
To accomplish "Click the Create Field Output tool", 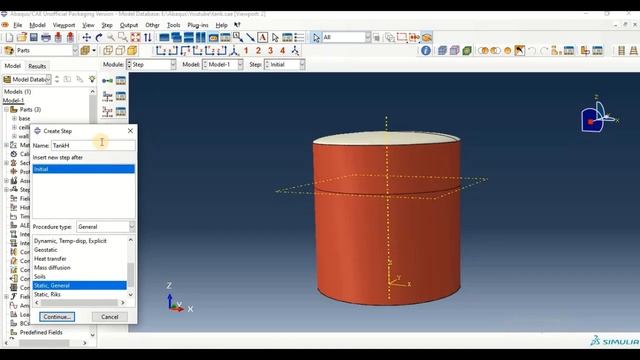I will tap(107, 96).
